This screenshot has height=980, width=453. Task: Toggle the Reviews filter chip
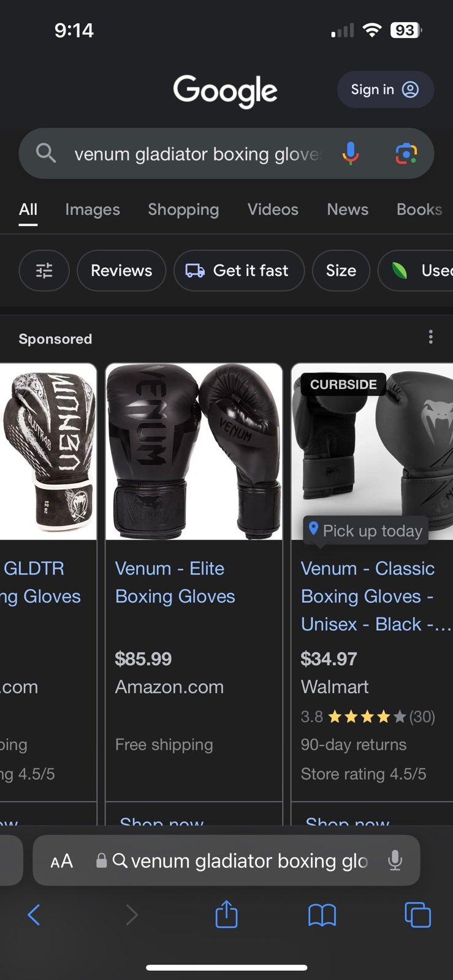121,270
